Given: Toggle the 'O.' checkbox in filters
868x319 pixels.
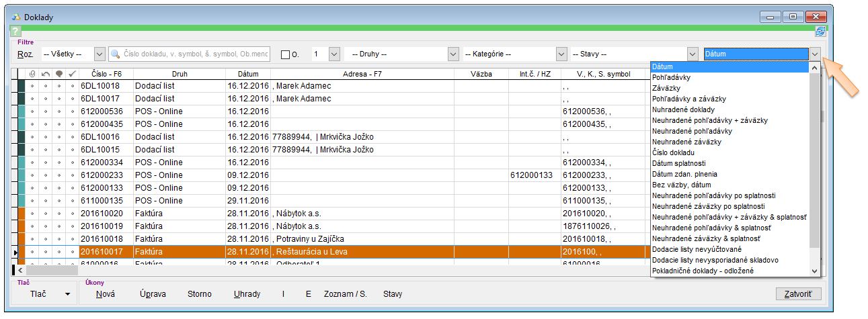Looking at the screenshot, I should click(285, 54).
